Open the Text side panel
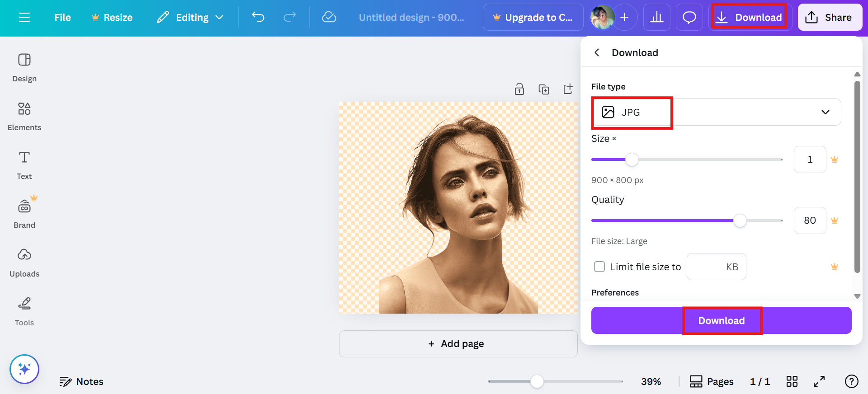The height and width of the screenshot is (394, 868). (24, 165)
